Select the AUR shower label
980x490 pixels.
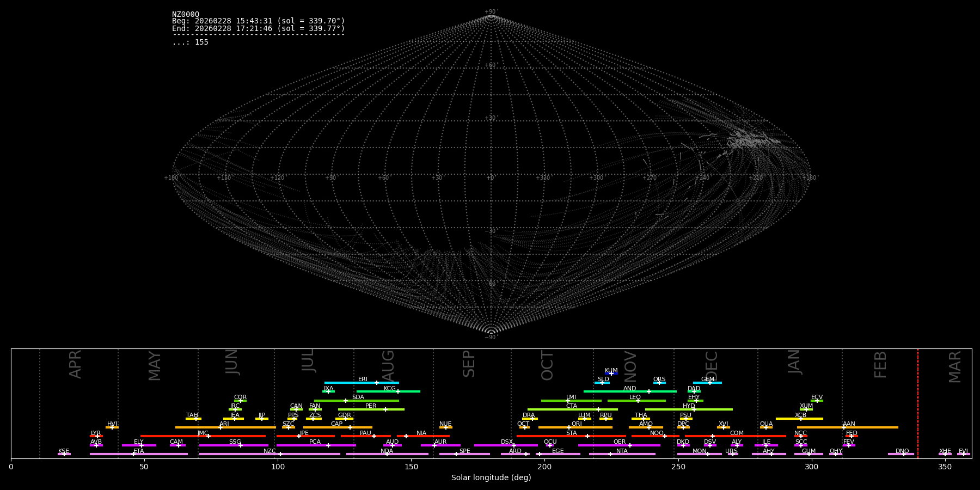[x=440, y=442]
